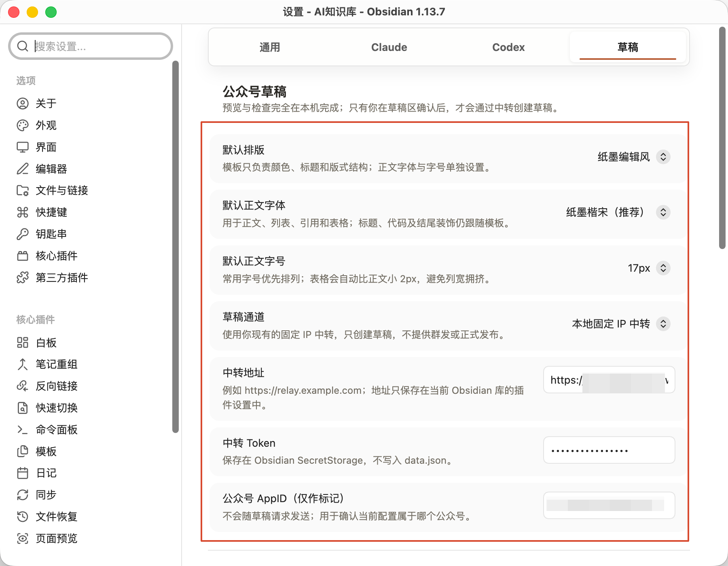Viewport: 728px width, 566px height.
Task: Click the 文件与链接 folder icon
Action: point(23,190)
